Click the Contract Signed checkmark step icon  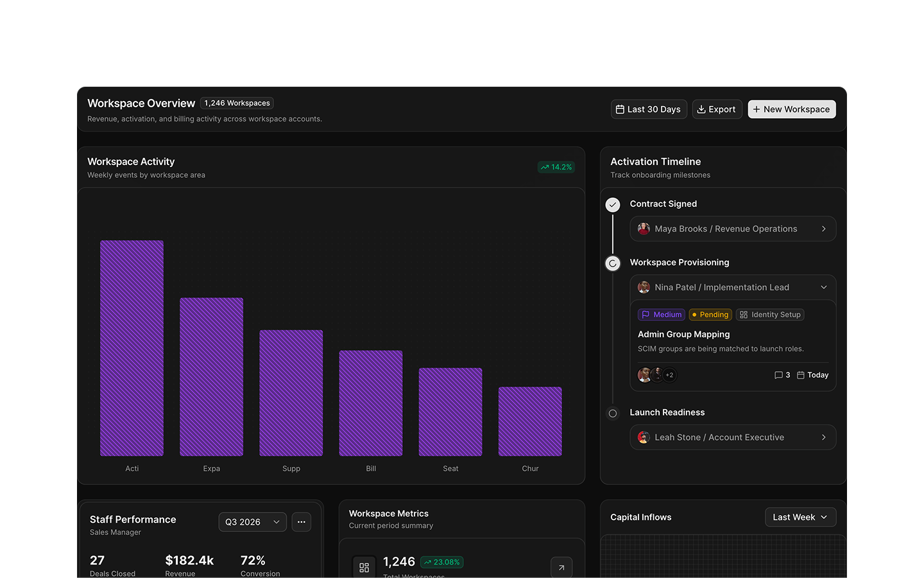(x=613, y=205)
